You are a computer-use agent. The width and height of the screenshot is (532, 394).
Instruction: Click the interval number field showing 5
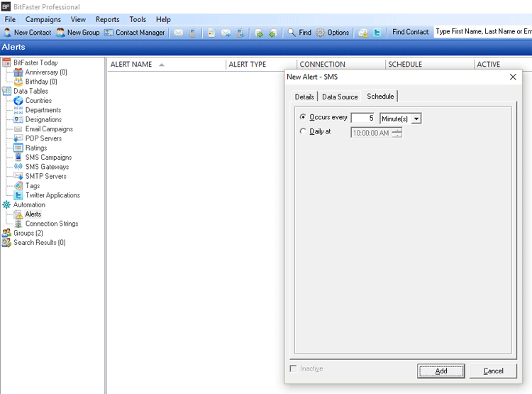(x=362, y=118)
